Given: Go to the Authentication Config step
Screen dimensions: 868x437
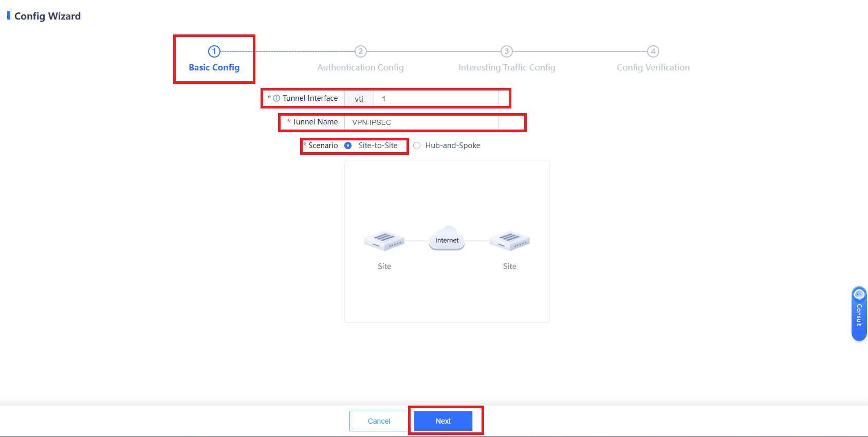Looking at the screenshot, I should [x=361, y=67].
